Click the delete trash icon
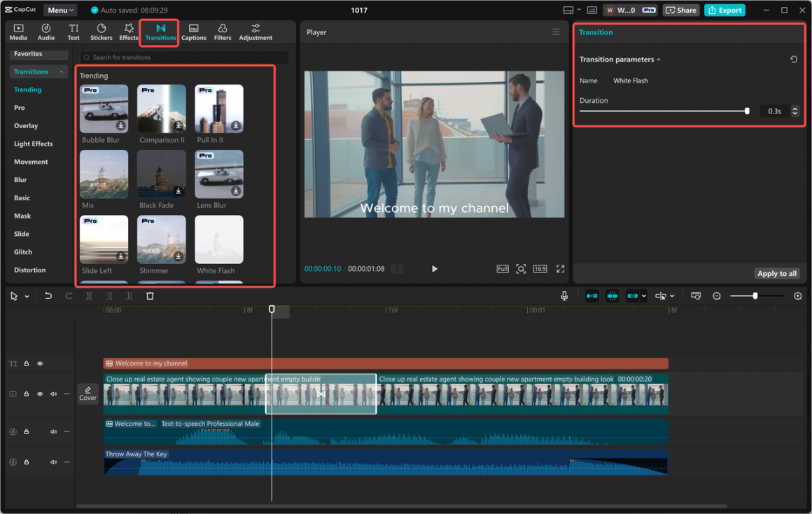Viewport: 812px width, 514px height. pyautogui.click(x=150, y=296)
